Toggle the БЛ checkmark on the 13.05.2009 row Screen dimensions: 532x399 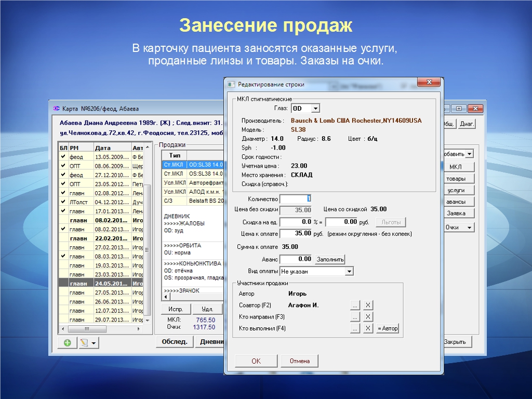pos(63,156)
